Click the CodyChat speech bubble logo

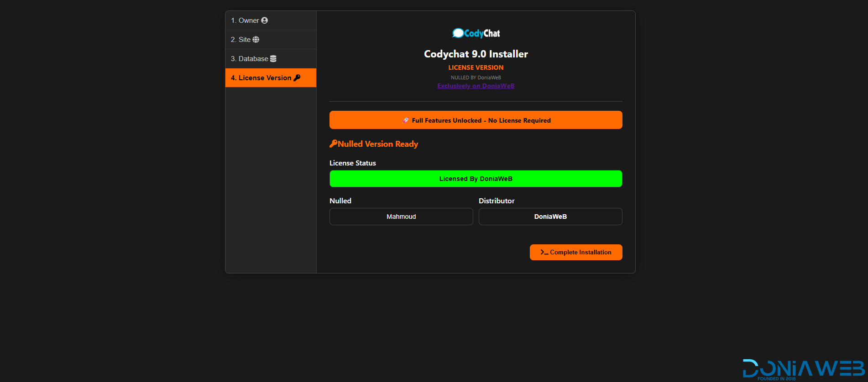point(458,33)
